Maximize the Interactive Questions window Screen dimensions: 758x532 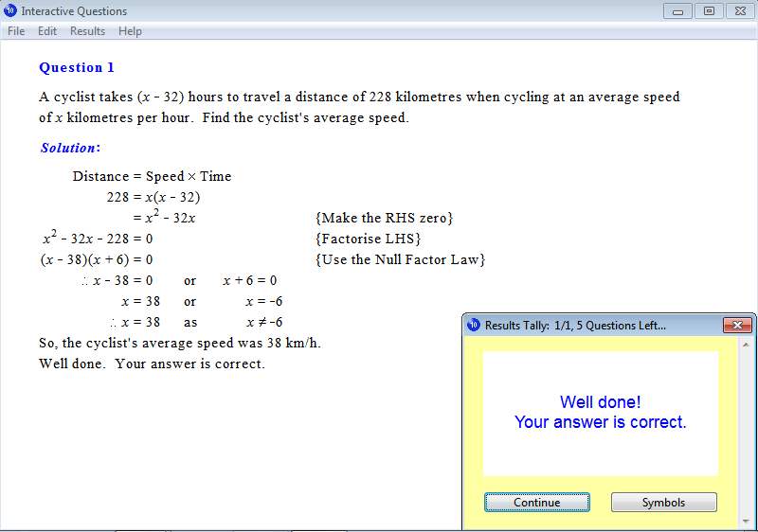coord(707,11)
